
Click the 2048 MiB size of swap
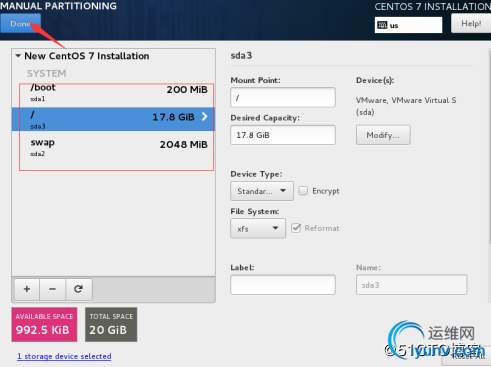[x=183, y=144]
